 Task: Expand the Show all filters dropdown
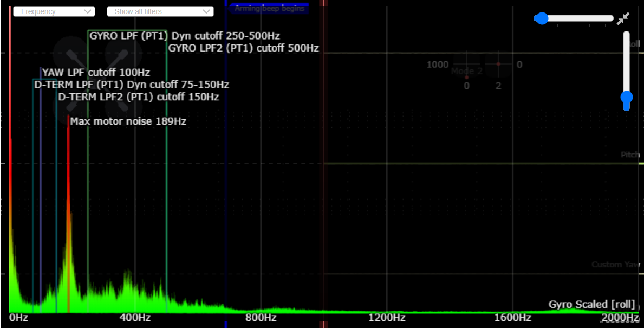click(x=160, y=11)
